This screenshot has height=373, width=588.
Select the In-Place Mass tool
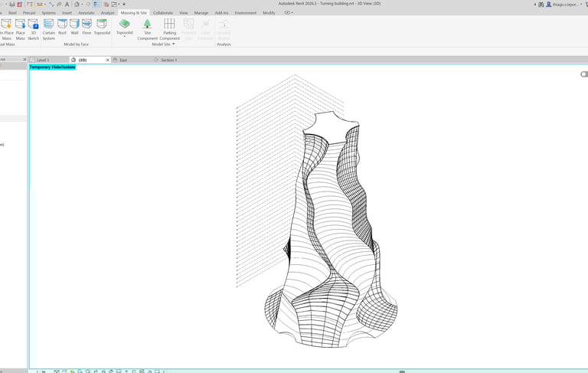[x=6, y=29]
